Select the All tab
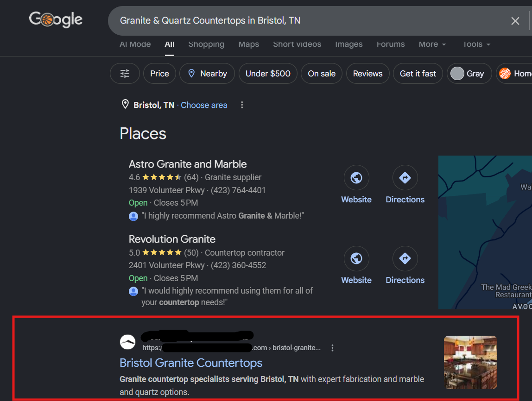The image size is (532, 401). (x=169, y=44)
